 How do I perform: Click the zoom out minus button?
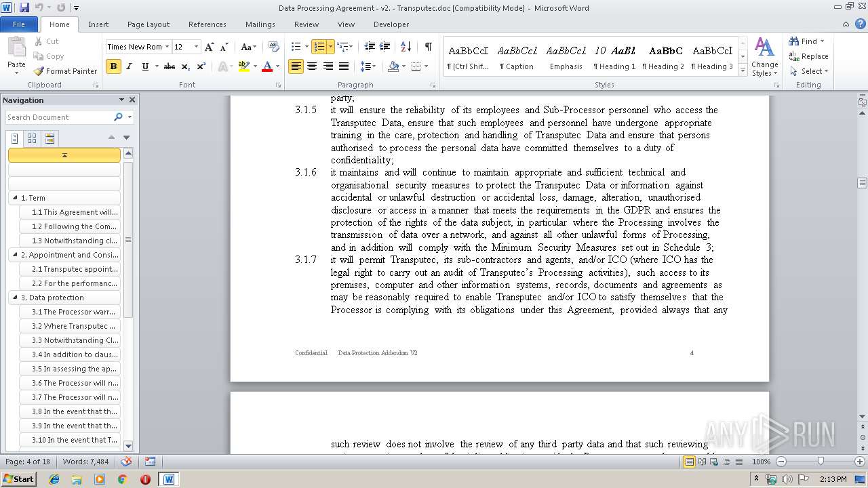[x=781, y=462]
